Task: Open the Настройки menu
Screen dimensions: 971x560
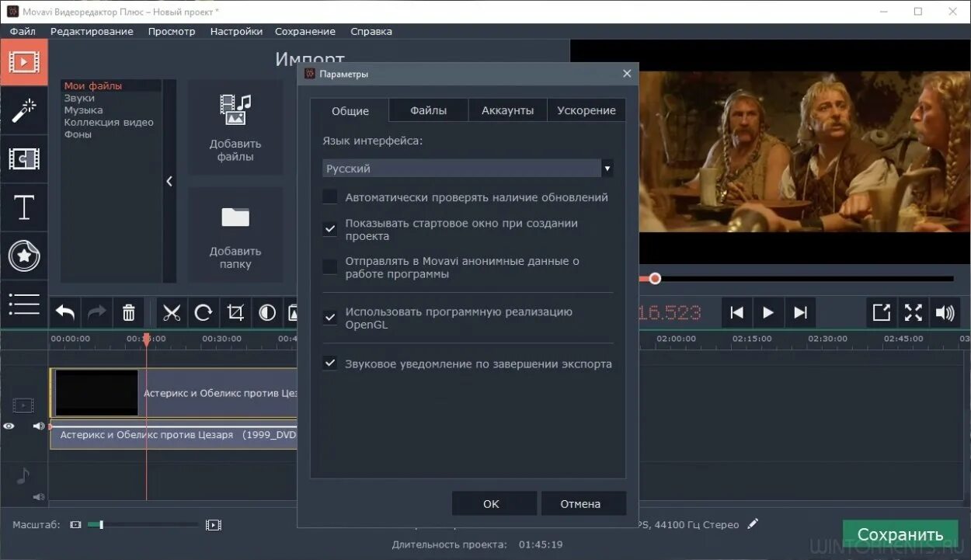Action: [x=236, y=31]
